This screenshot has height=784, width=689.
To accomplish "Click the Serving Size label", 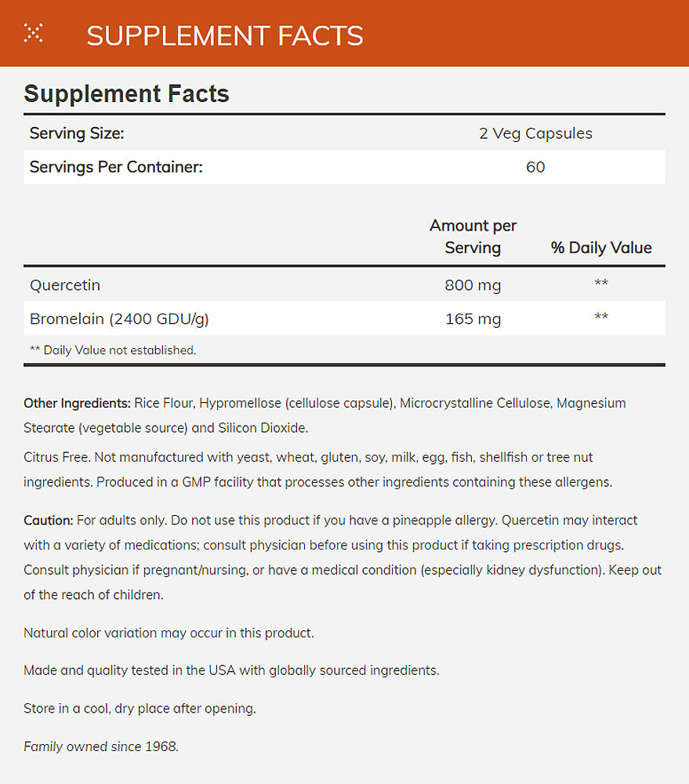I will (x=77, y=133).
